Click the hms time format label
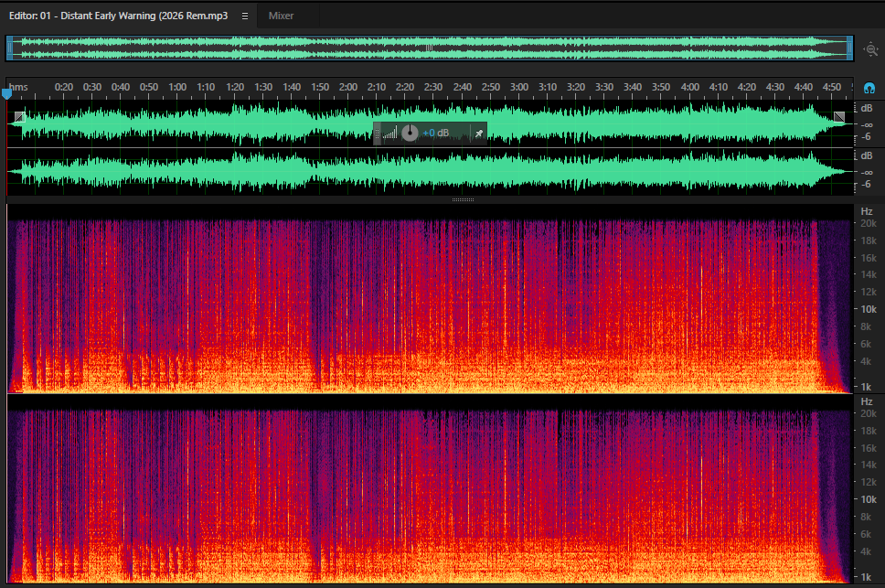Viewport: 885px width, 588px height. (x=18, y=87)
